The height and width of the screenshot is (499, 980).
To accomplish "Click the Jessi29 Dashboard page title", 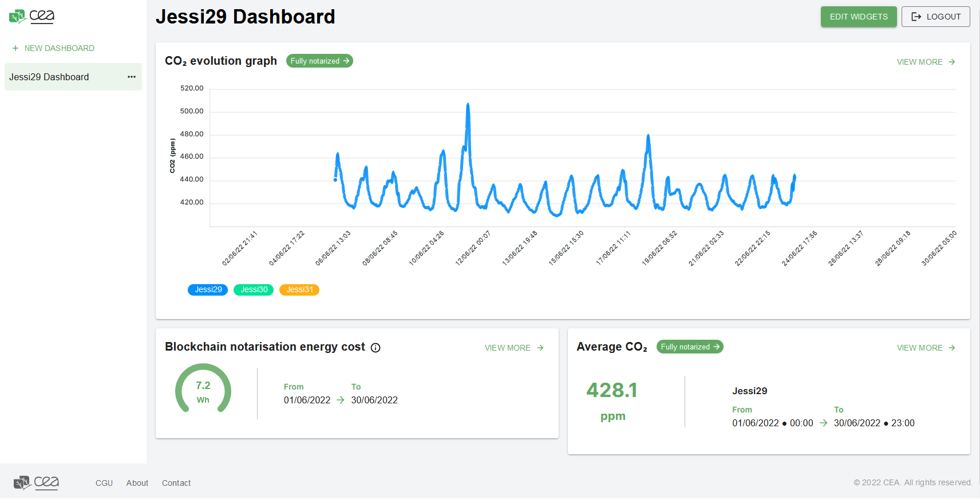I will point(246,17).
